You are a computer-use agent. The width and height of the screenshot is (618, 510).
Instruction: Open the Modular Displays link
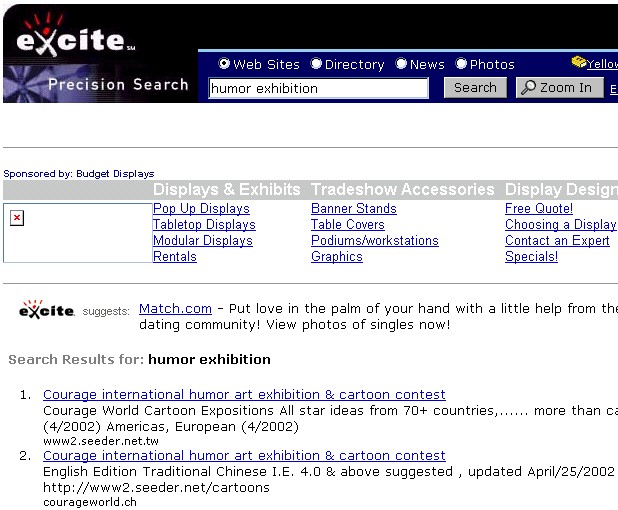pyautogui.click(x=203, y=240)
